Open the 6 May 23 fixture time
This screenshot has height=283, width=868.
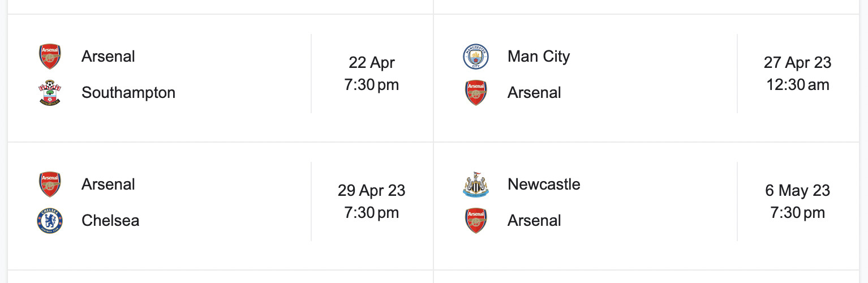(x=798, y=201)
